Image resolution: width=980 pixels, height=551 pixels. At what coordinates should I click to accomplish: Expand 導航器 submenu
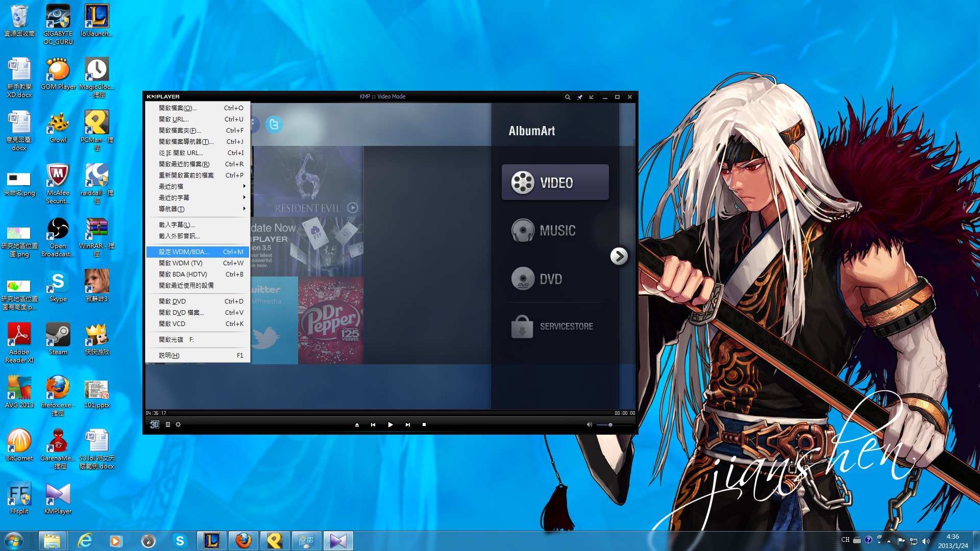198,209
